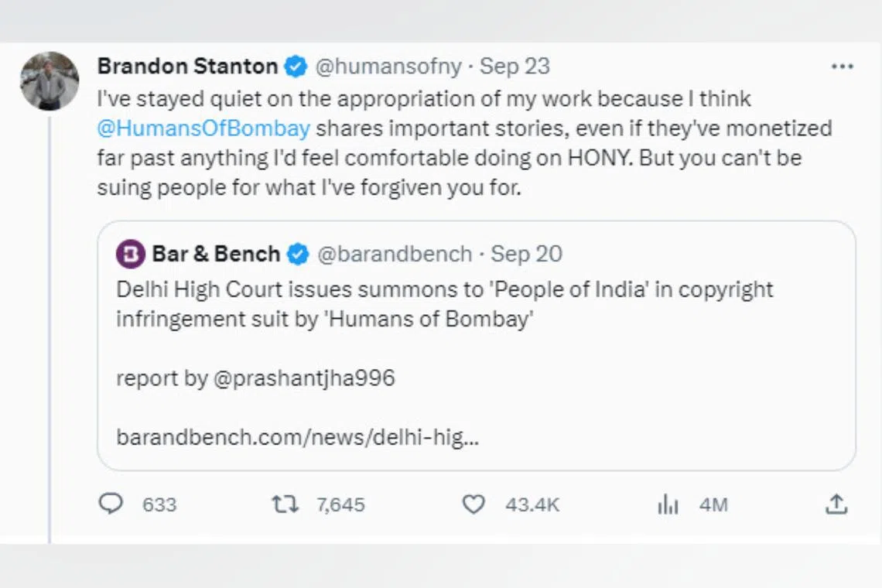
Task: Click the 4M view count
Action: click(x=713, y=504)
